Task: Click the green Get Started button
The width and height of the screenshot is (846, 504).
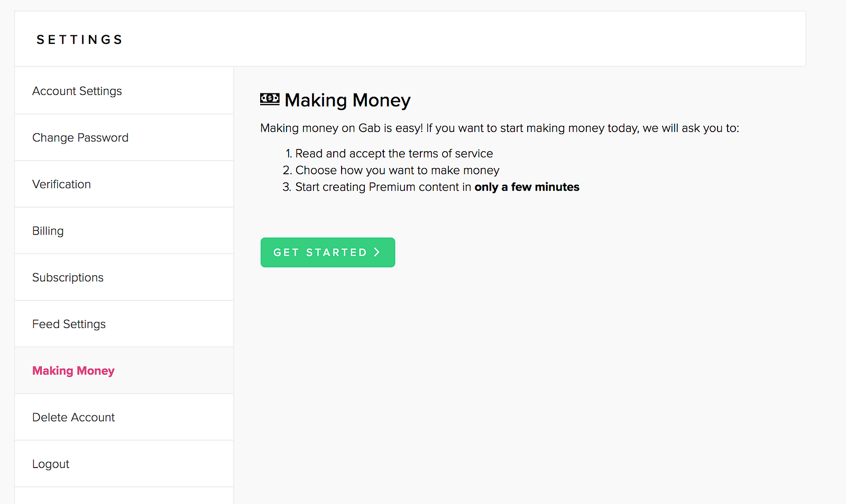Action: tap(328, 253)
